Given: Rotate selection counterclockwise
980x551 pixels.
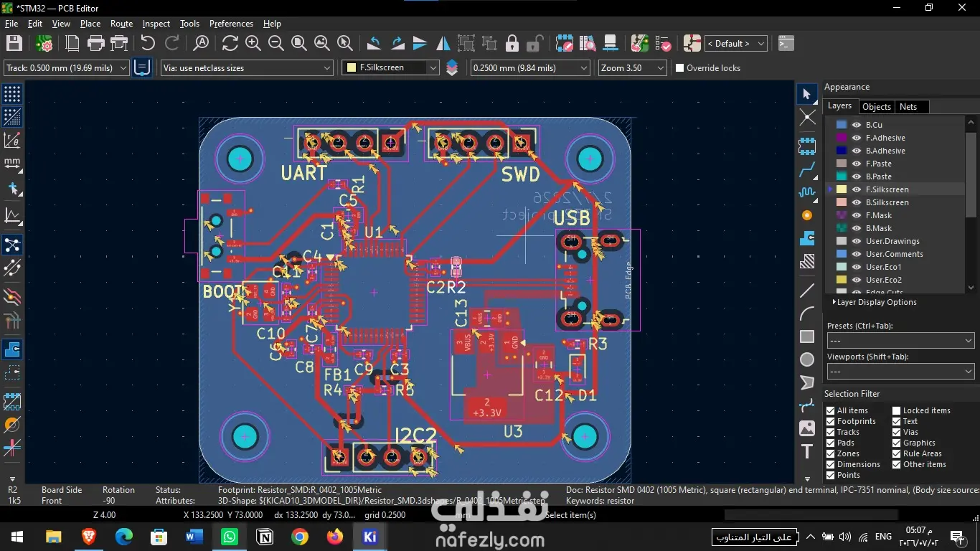Looking at the screenshot, I should pos(374,44).
